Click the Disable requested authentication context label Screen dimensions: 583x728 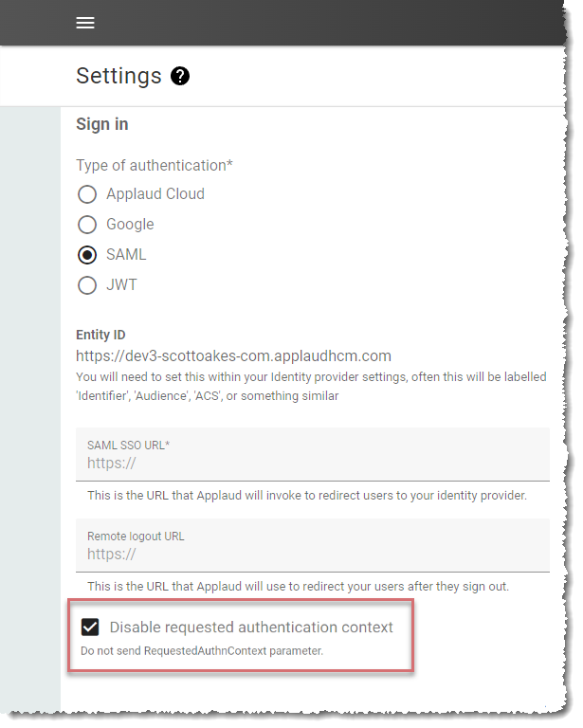coord(251,628)
